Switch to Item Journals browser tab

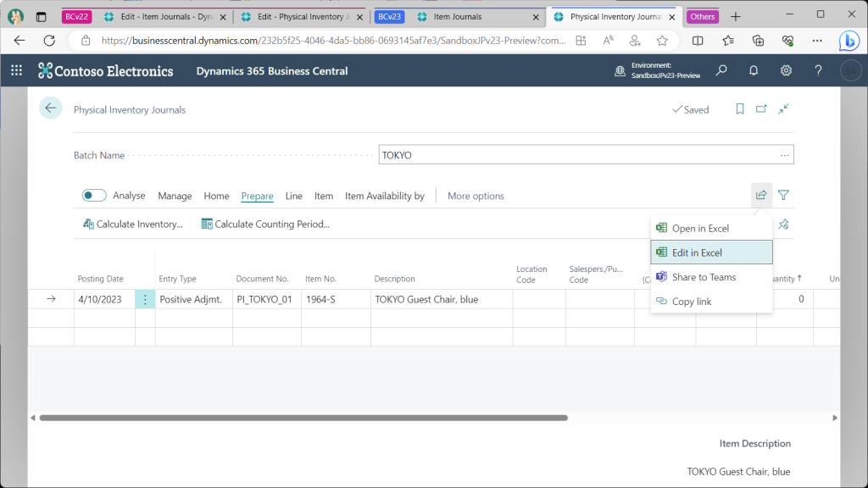click(478, 17)
